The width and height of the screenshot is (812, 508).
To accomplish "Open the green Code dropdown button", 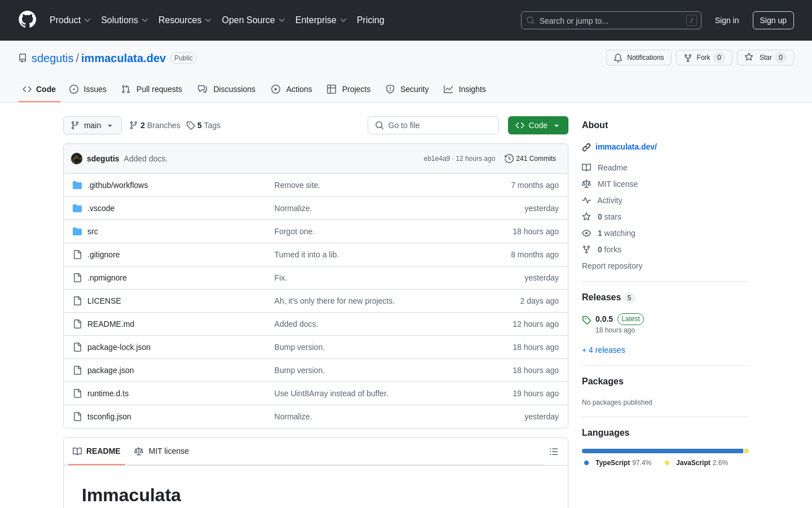I will tap(538, 125).
